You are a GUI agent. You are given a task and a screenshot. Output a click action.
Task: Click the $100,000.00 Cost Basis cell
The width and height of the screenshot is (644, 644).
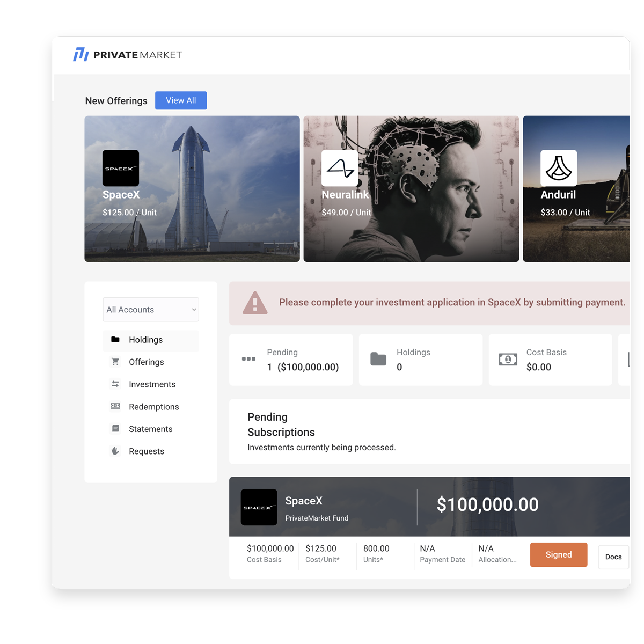[x=270, y=553]
